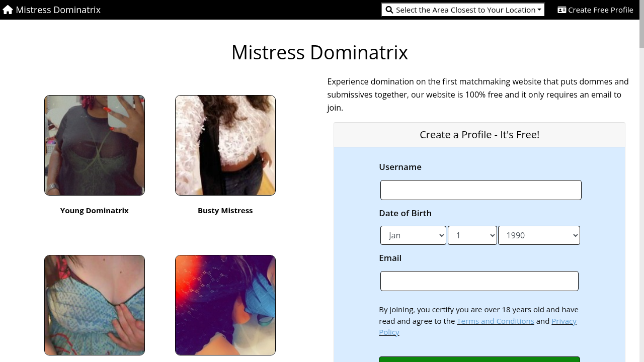644x362 pixels.
Task: Click the Busty Mistress photo
Action: coord(225,145)
